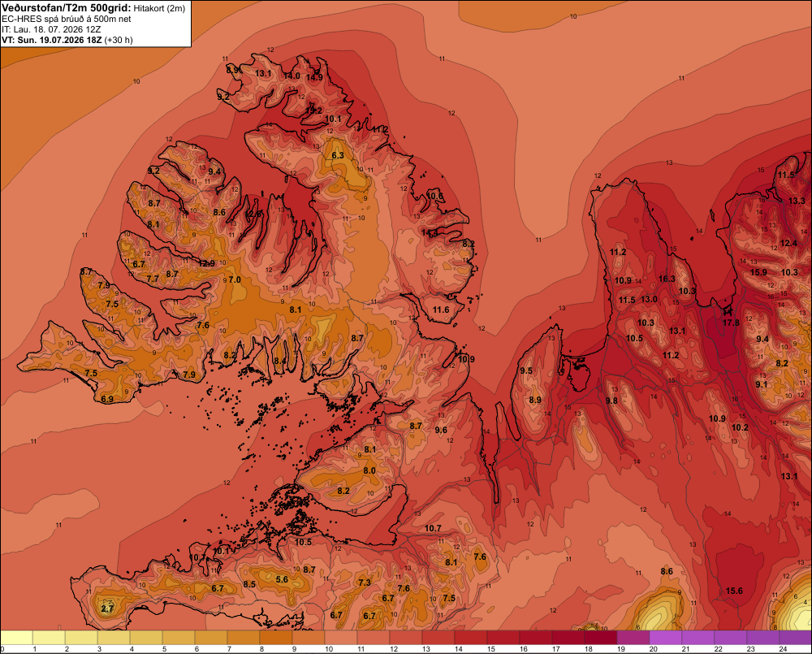The image size is (812, 654).
Task: Click the '(+30 h)' forecast offset text
Action: click(x=119, y=40)
